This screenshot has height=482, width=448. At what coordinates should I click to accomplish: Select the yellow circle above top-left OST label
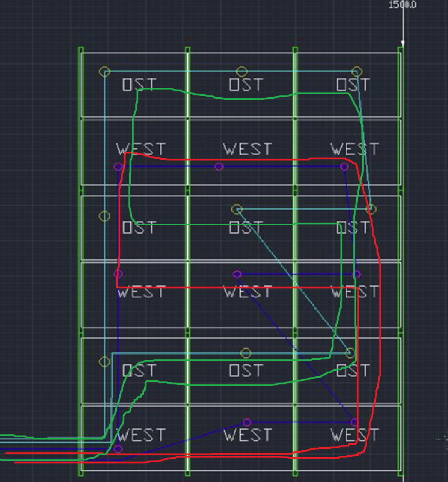point(105,72)
